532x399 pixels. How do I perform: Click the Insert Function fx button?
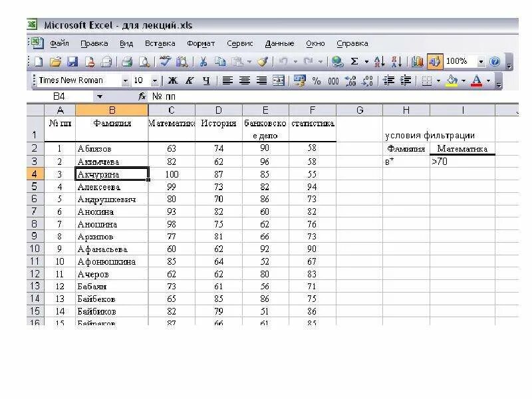pyautogui.click(x=142, y=96)
